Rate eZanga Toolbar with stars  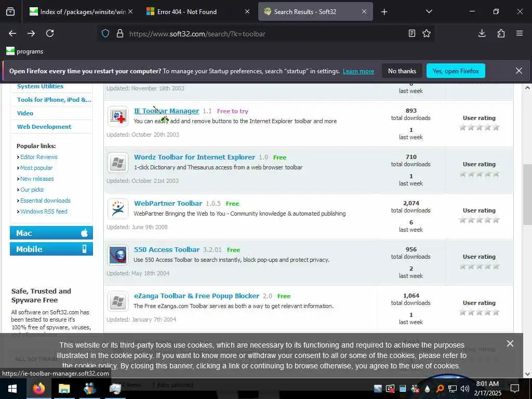coord(479,312)
